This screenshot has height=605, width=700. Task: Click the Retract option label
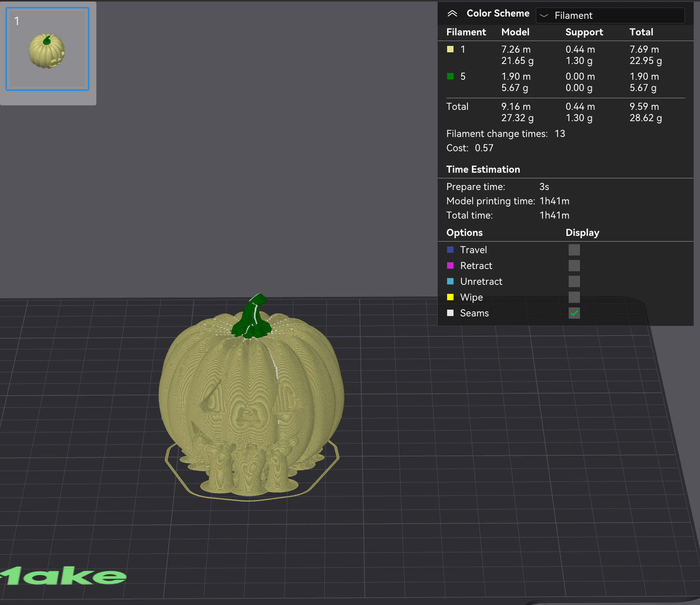click(x=476, y=266)
